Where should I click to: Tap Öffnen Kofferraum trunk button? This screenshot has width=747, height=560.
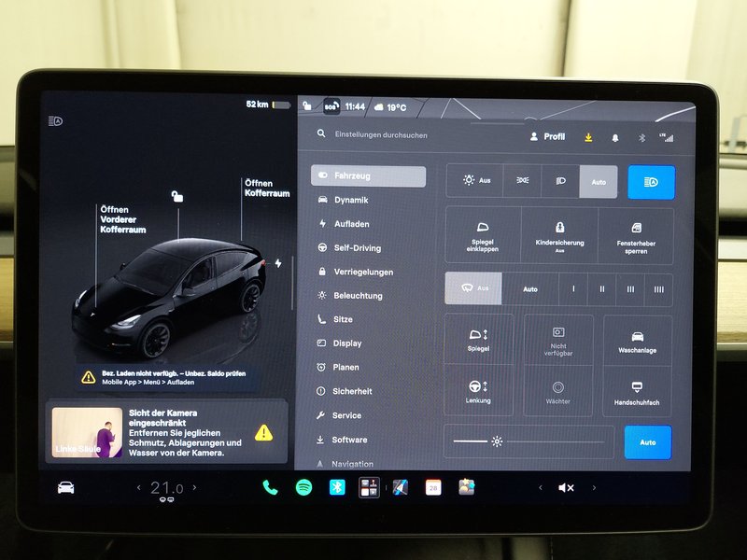tap(267, 189)
